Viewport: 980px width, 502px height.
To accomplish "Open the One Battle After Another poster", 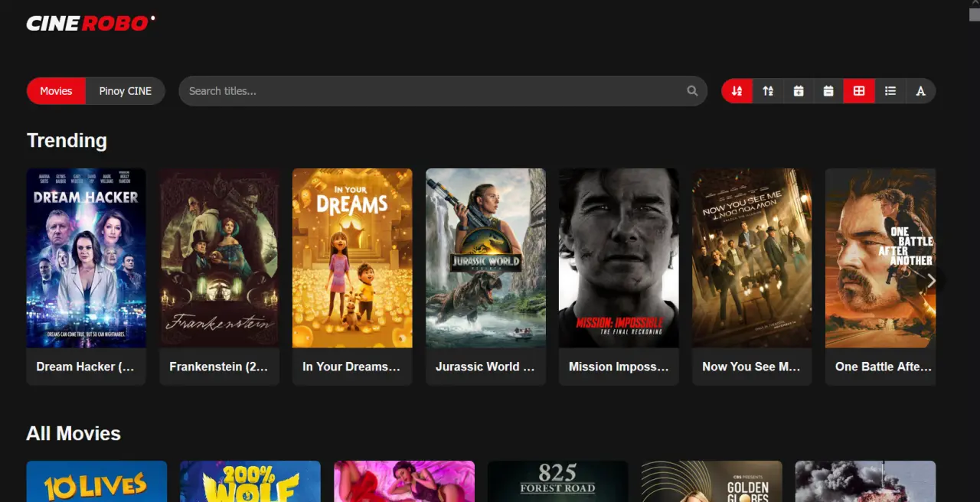I will (x=880, y=258).
